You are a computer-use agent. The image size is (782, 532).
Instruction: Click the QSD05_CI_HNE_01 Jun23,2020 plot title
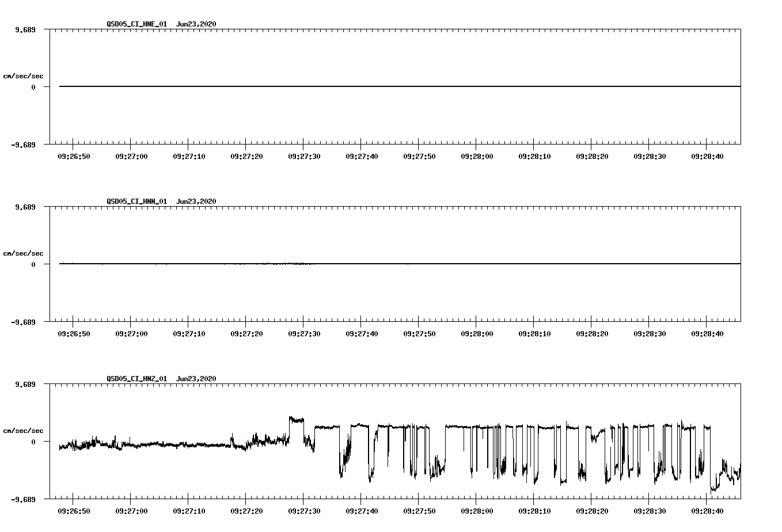[x=161, y=24]
